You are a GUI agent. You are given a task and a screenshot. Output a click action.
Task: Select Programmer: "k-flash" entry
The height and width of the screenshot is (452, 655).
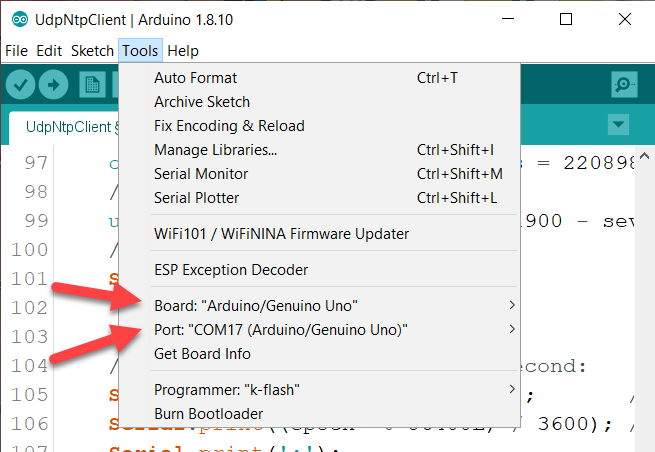pyautogui.click(x=319, y=390)
